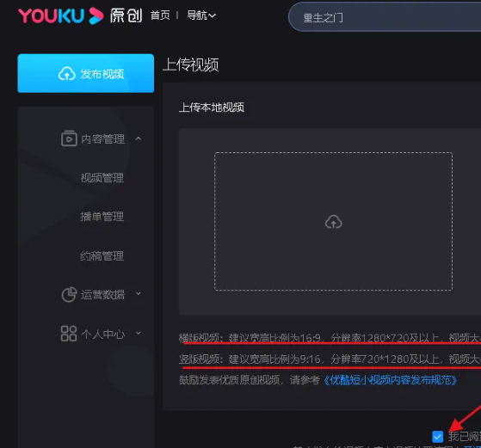Click the cloud upload icon in 发布视频

pyautogui.click(x=67, y=74)
